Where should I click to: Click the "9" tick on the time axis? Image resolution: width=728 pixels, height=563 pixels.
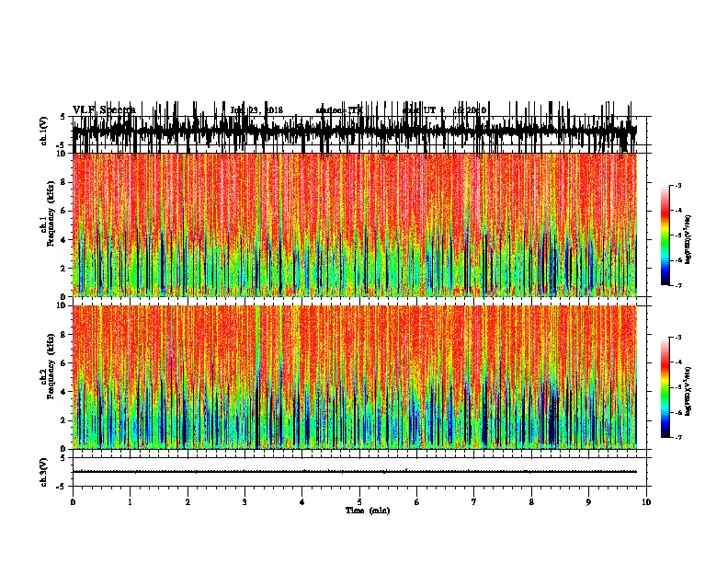click(x=588, y=502)
